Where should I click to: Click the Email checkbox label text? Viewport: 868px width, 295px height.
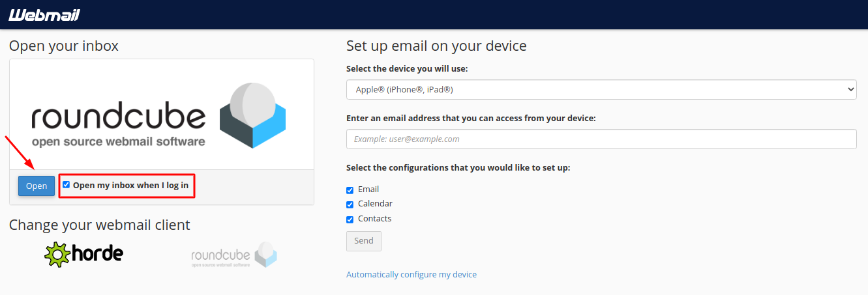point(368,190)
